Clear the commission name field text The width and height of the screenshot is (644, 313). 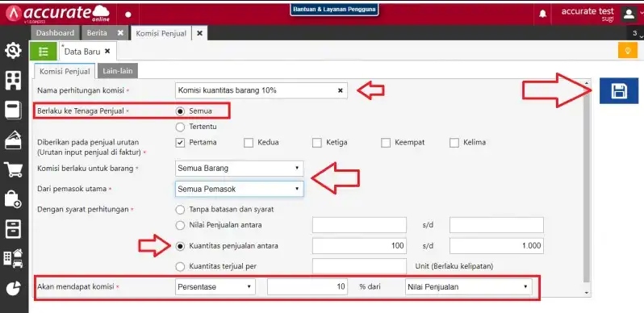pyautogui.click(x=340, y=91)
